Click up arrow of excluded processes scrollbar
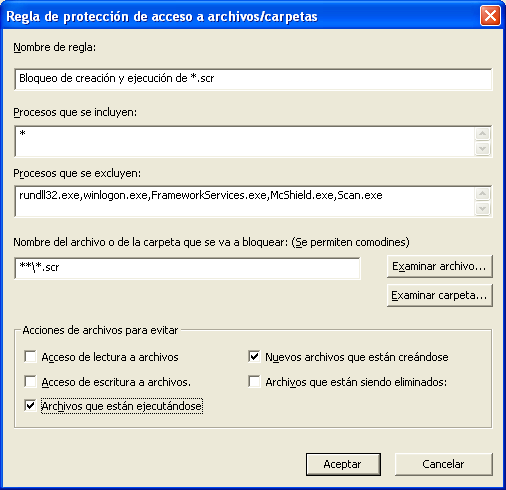This screenshot has width=506, height=490. [483, 194]
